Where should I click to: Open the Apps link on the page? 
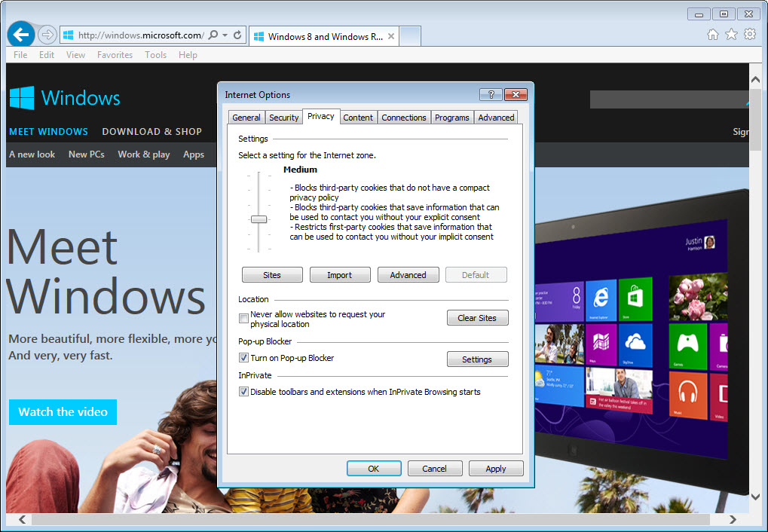(x=194, y=154)
